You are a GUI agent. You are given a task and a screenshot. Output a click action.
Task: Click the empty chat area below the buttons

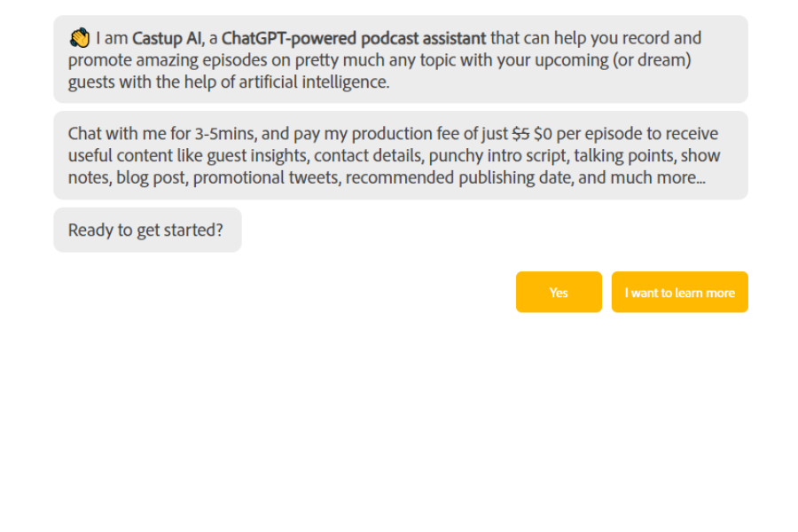pyautogui.click(x=399, y=417)
